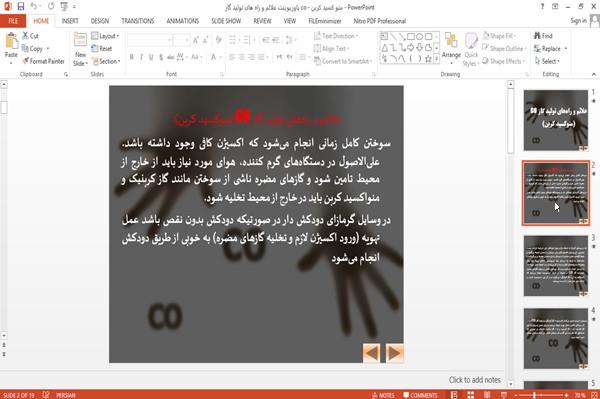
Task: Click previous-slide arrow button on slide
Action: pos(372,353)
